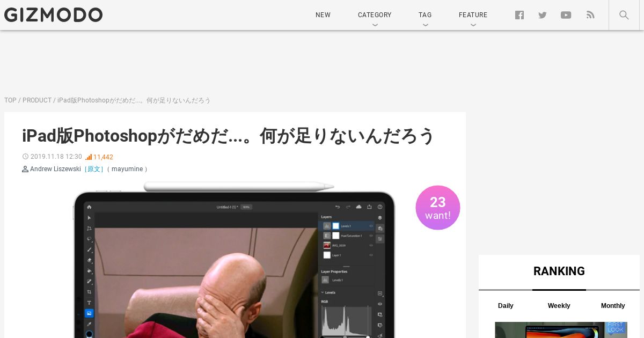Viewport: 644px width, 338px height.
Task: Open the Gizmodo Twitter icon
Action: pos(543,15)
